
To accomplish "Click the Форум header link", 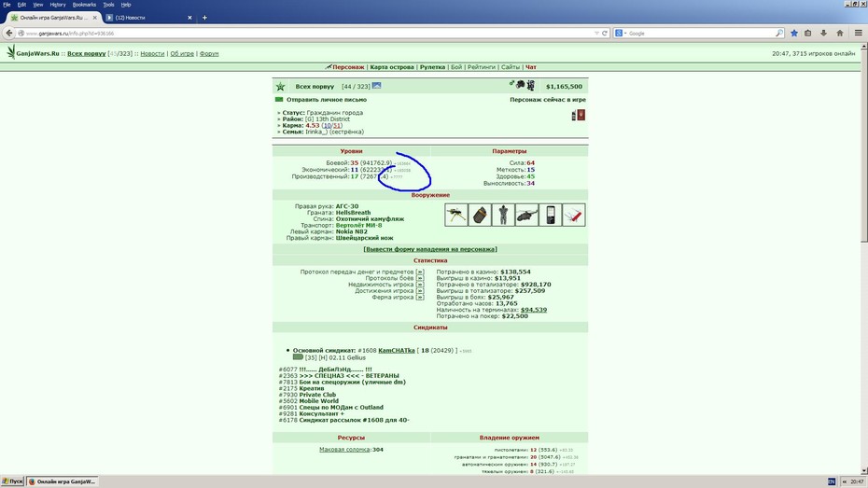I will (209, 54).
